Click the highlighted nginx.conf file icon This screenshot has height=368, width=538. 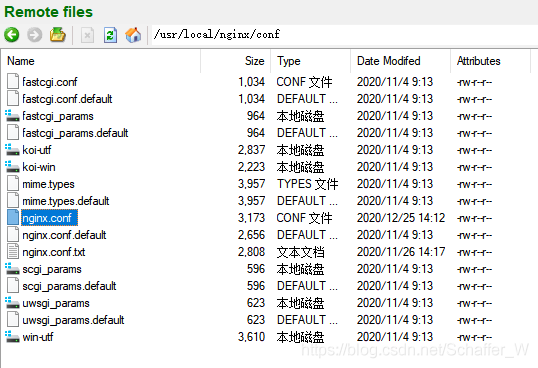13,218
